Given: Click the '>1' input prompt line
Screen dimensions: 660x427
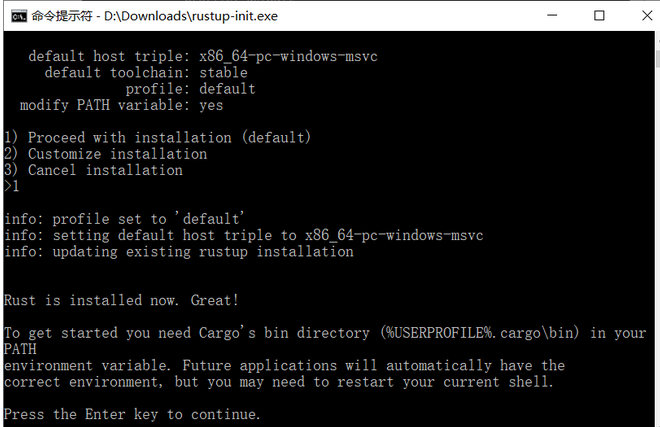Looking at the screenshot, I should point(11,186).
